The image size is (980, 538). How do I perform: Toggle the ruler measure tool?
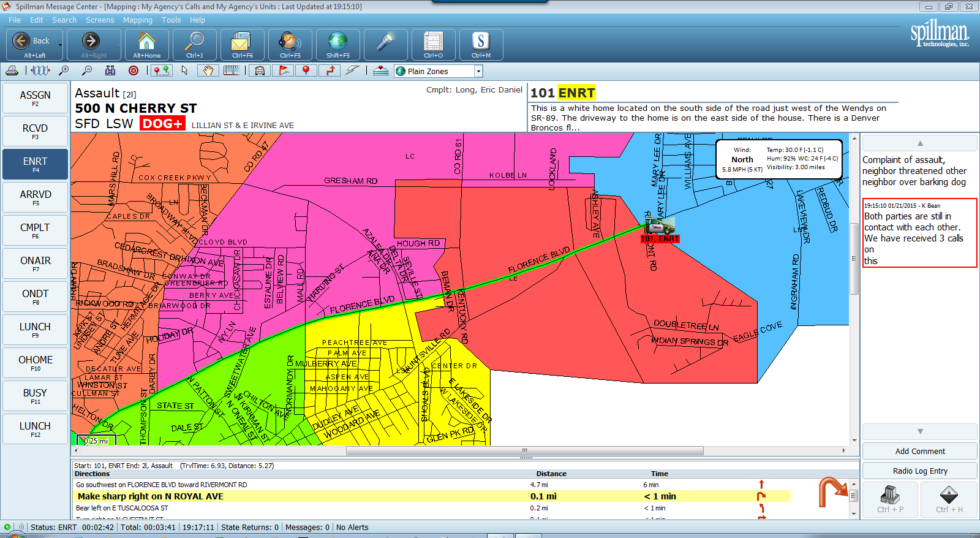[232, 71]
